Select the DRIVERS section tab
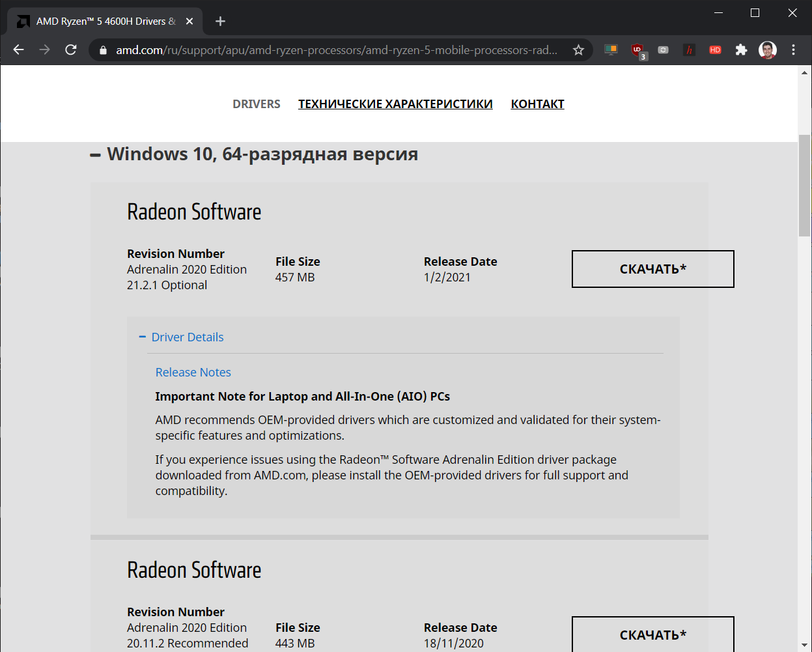This screenshot has height=652, width=812. (x=257, y=104)
